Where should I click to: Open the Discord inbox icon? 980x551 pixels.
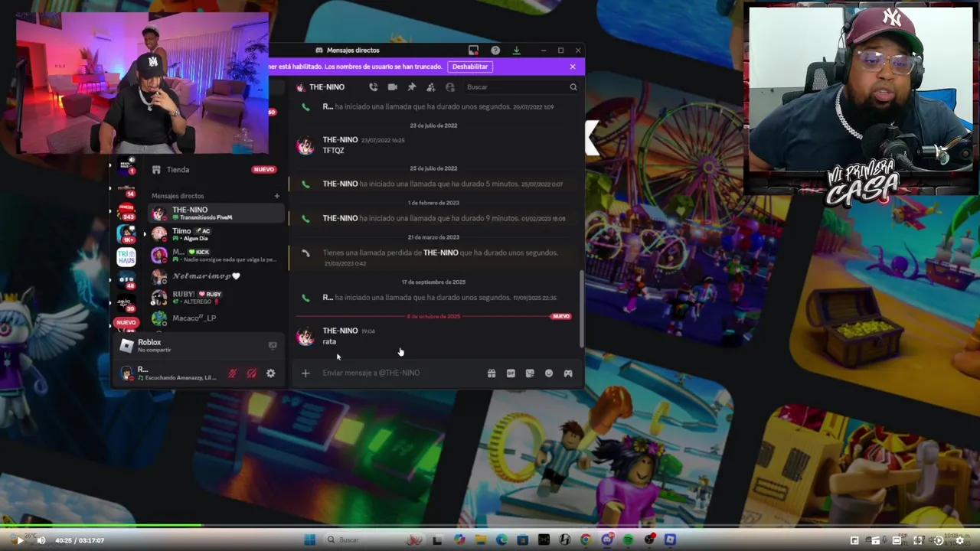[x=473, y=51]
